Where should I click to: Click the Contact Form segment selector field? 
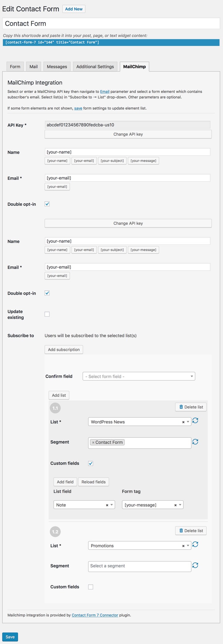140,443
